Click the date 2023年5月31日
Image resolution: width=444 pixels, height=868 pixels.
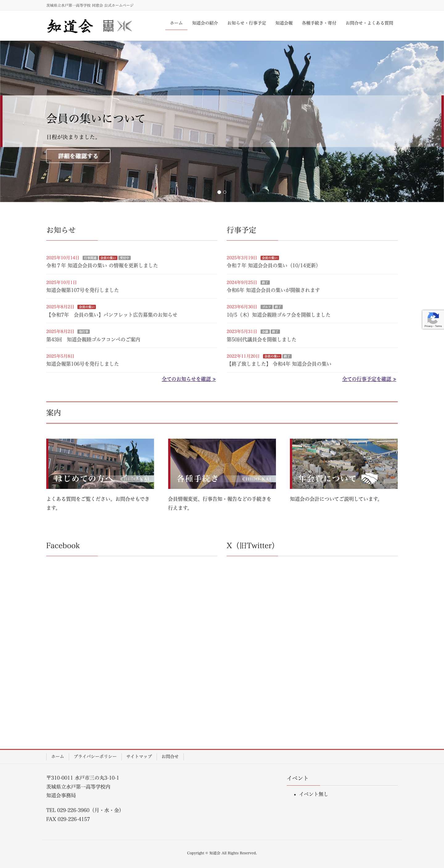(x=242, y=332)
